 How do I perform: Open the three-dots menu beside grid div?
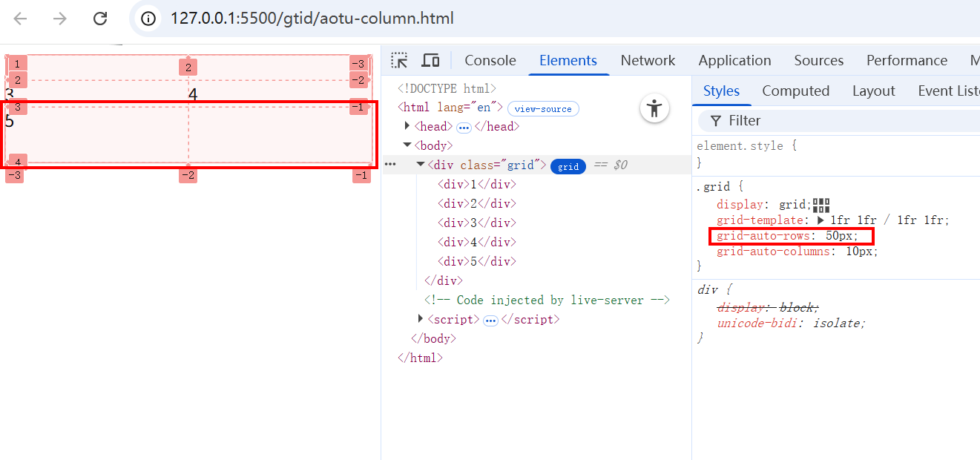pos(391,165)
